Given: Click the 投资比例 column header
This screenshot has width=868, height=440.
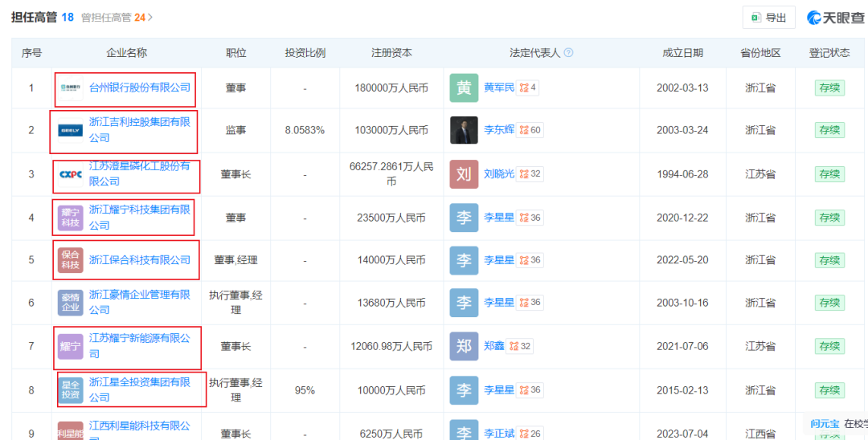Looking at the screenshot, I should (x=305, y=53).
